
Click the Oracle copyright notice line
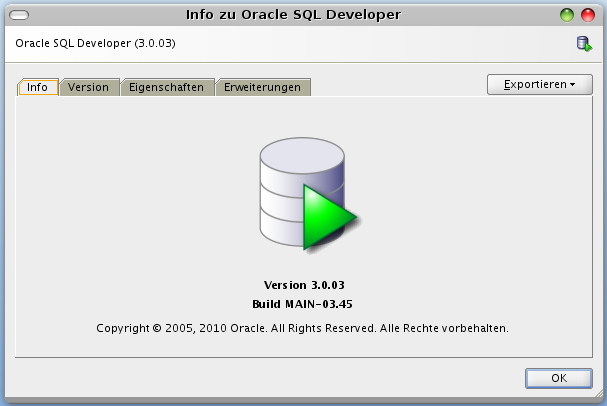click(x=302, y=328)
